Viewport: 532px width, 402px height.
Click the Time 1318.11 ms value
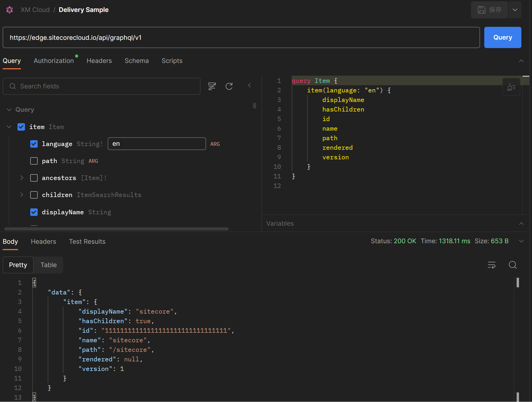point(454,241)
